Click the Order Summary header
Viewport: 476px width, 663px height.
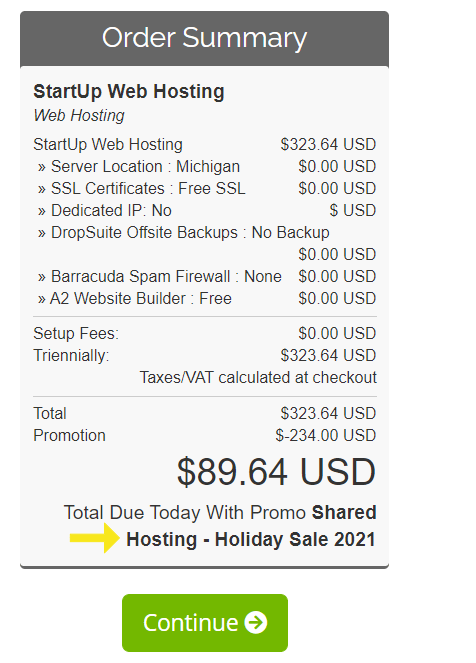pyautogui.click(x=204, y=38)
